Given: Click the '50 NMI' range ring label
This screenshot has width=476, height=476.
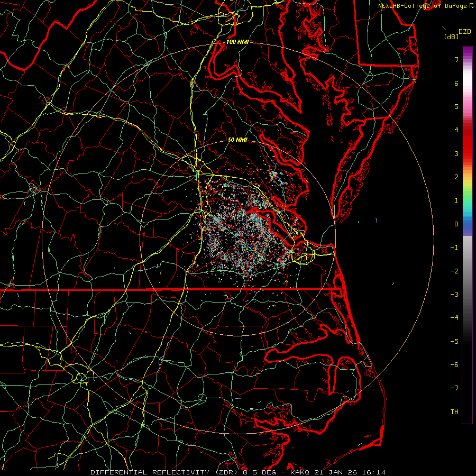Looking at the screenshot, I should coord(237,140).
